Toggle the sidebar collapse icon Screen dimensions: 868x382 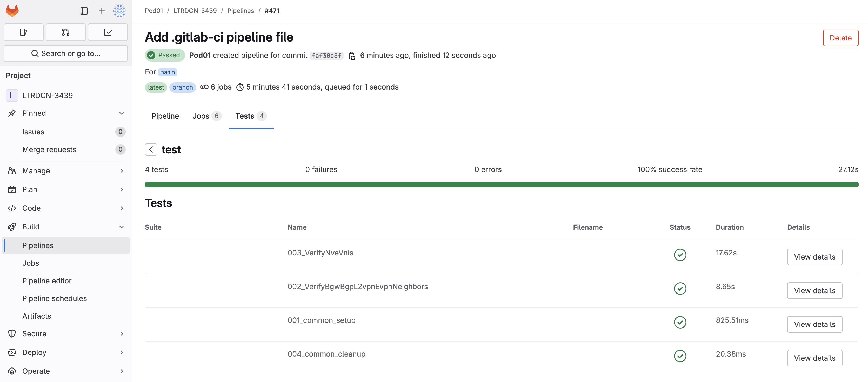pyautogui.click(x=84, y=11)
